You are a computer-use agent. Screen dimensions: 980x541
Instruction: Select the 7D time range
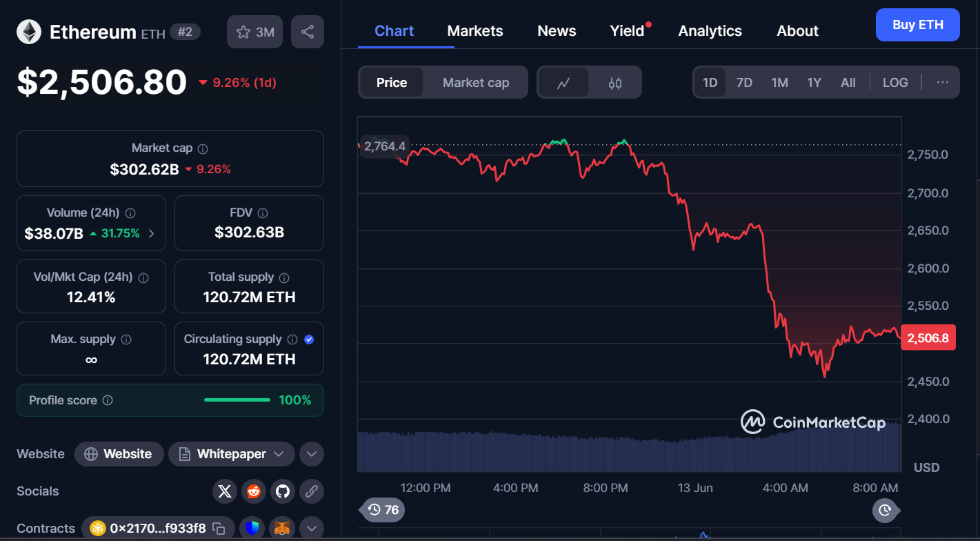(744, 83)
